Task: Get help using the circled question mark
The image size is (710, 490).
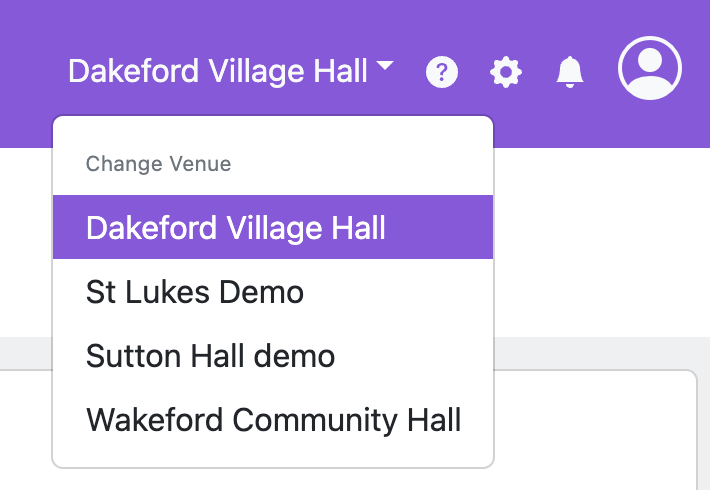Action: (442, 72)
